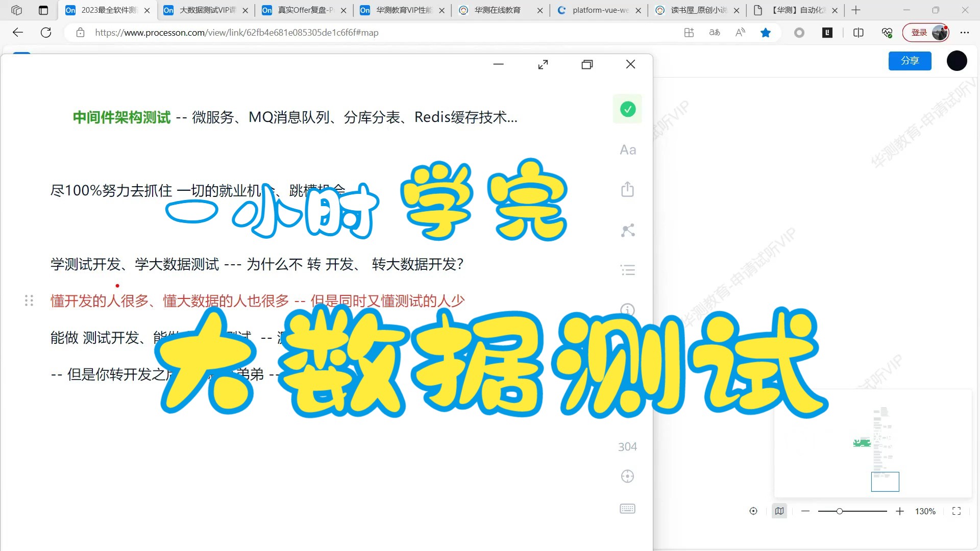Click the export share icon in the side panel
980x551 pixels.
627,189
